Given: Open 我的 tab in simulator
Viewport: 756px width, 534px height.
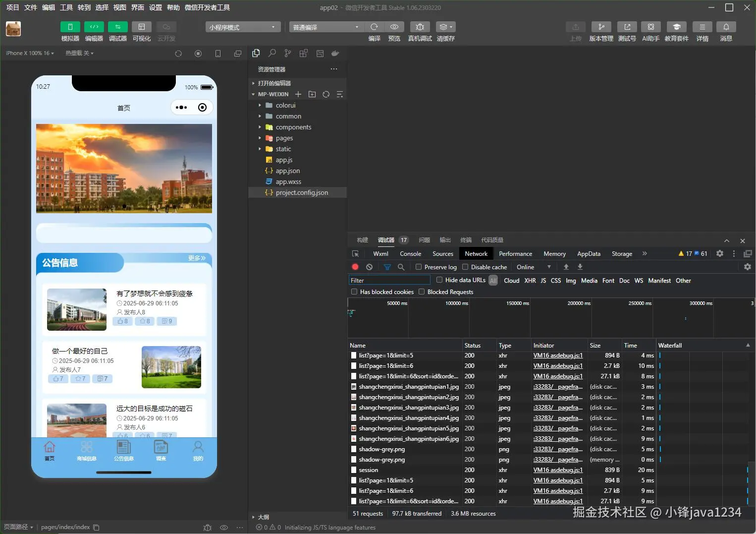Looking at the screenshot, I should [198, 451].
